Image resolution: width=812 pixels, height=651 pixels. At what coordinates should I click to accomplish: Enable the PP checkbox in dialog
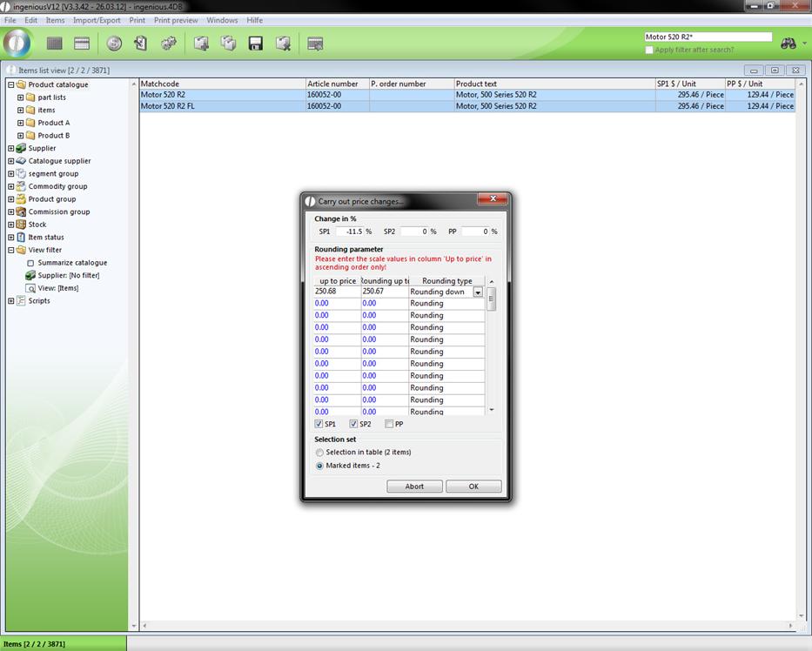(x=389, y=424)
